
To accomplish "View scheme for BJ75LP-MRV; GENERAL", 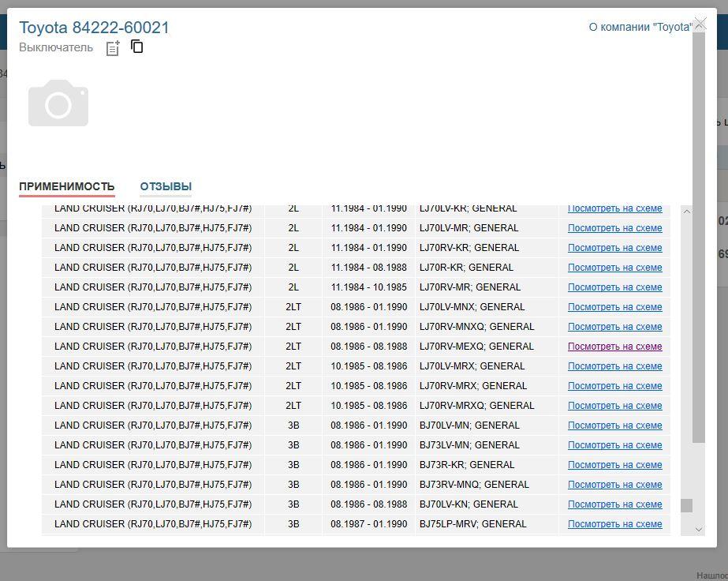I will coord(614,524).
